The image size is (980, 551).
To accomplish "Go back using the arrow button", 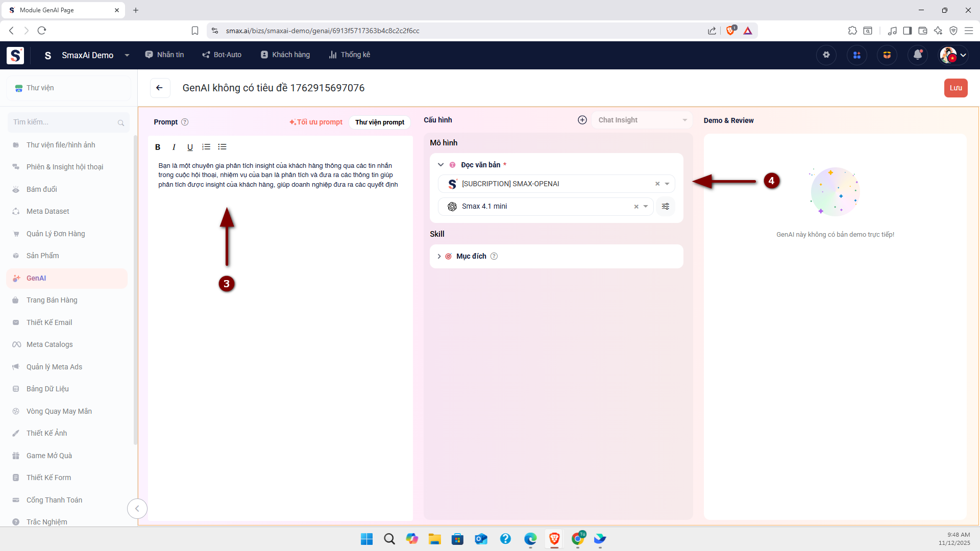I will [x=160, y=88].
